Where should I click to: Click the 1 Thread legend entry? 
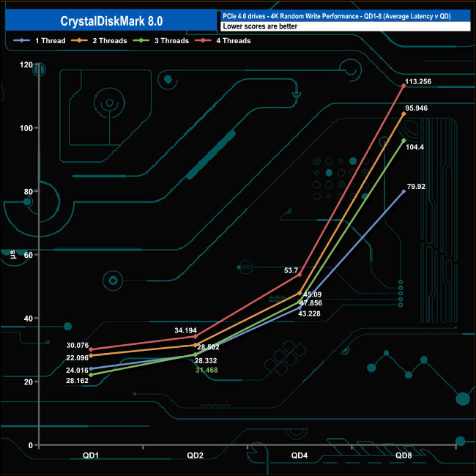[x=40, y=41]
